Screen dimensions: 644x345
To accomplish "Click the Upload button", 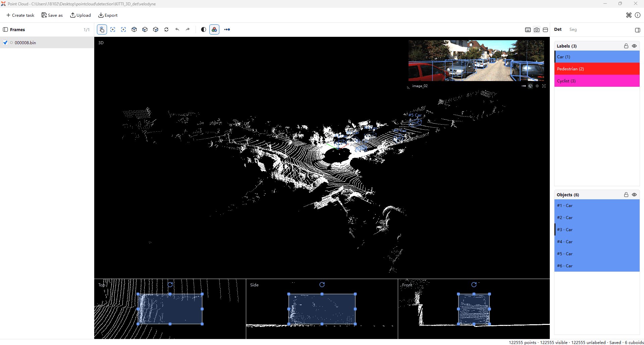I will click(x=80, y=15).
